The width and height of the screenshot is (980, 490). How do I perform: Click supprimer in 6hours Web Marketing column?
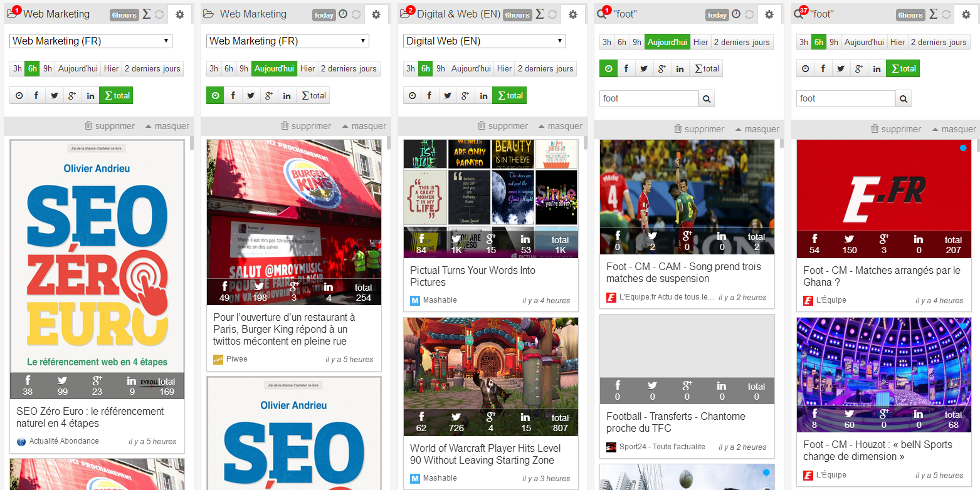(x=109, y=126)
